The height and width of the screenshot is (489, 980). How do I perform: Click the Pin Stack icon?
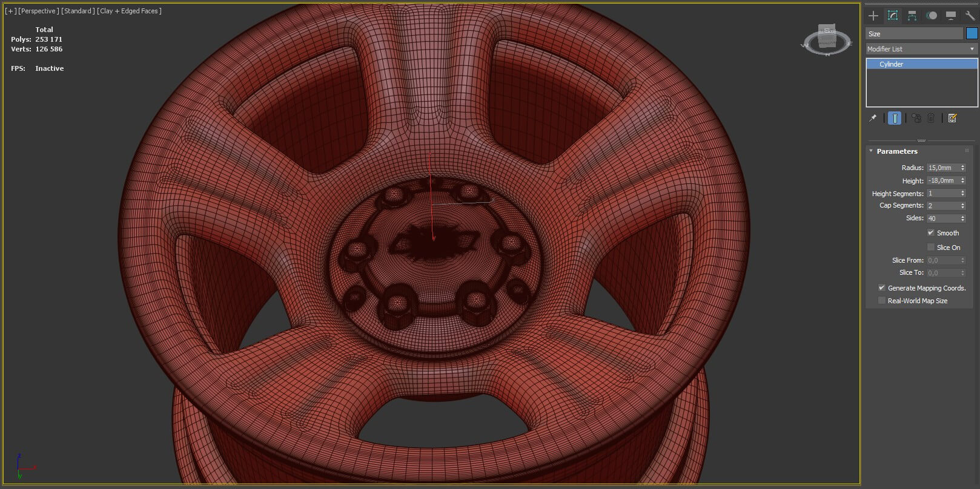coord(873,118)
